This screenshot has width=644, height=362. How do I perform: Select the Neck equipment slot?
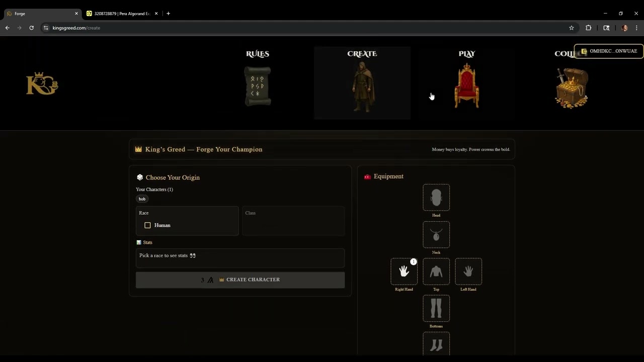[x=436, y=234]
